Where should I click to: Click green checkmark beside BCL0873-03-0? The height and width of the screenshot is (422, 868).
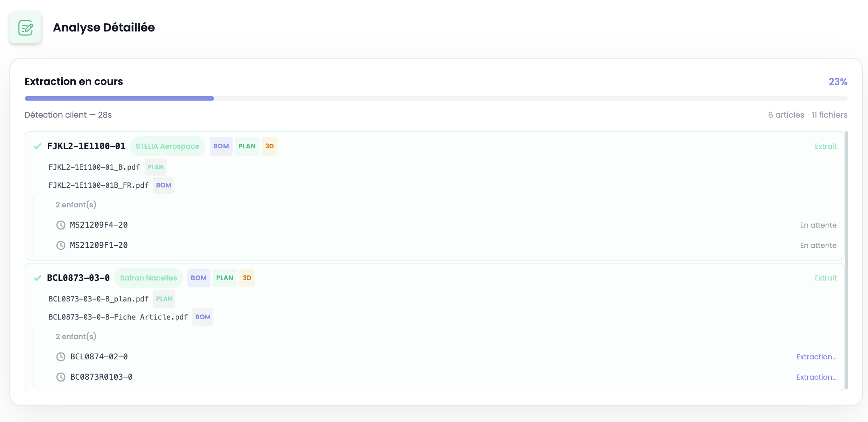click(37, 278)
